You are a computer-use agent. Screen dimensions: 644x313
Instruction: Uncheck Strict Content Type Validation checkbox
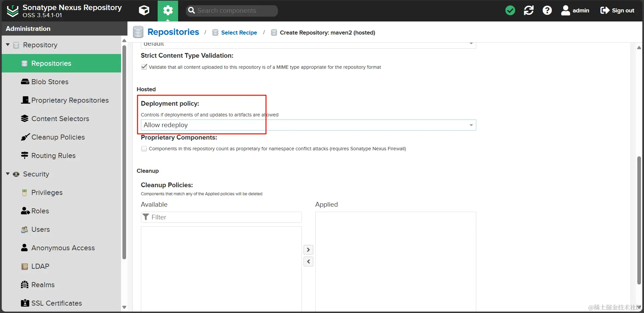pos(144,67)
